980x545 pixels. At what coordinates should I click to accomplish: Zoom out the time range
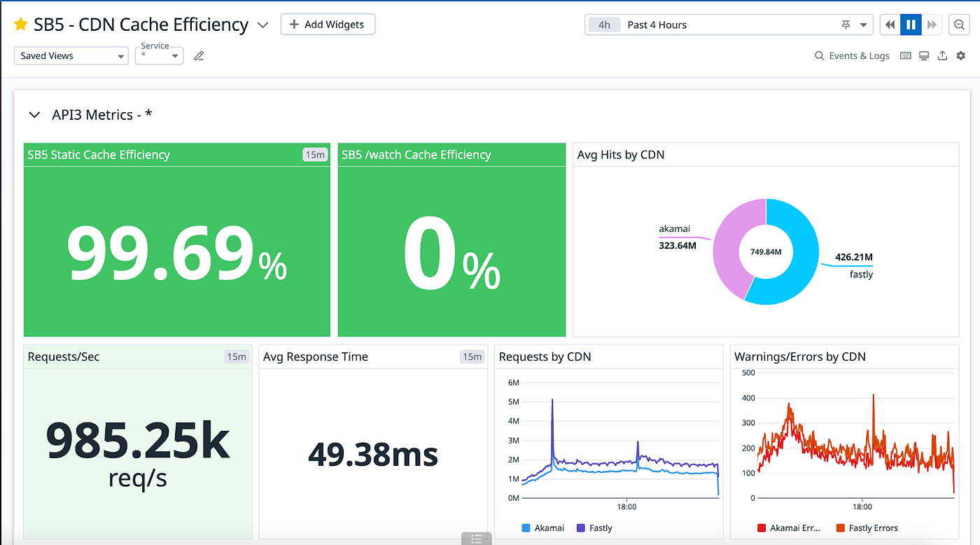pyautogui.click(x=960, y=25)
